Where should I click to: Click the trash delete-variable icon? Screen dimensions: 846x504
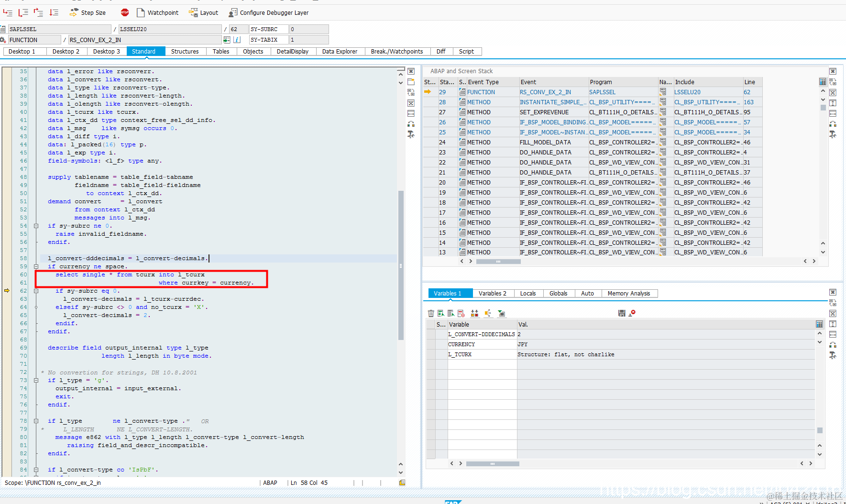click(x=431, y=313)
